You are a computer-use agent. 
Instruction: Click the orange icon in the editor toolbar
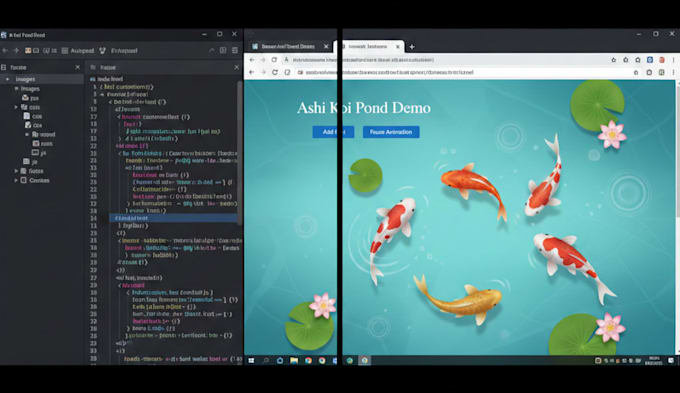28,51
